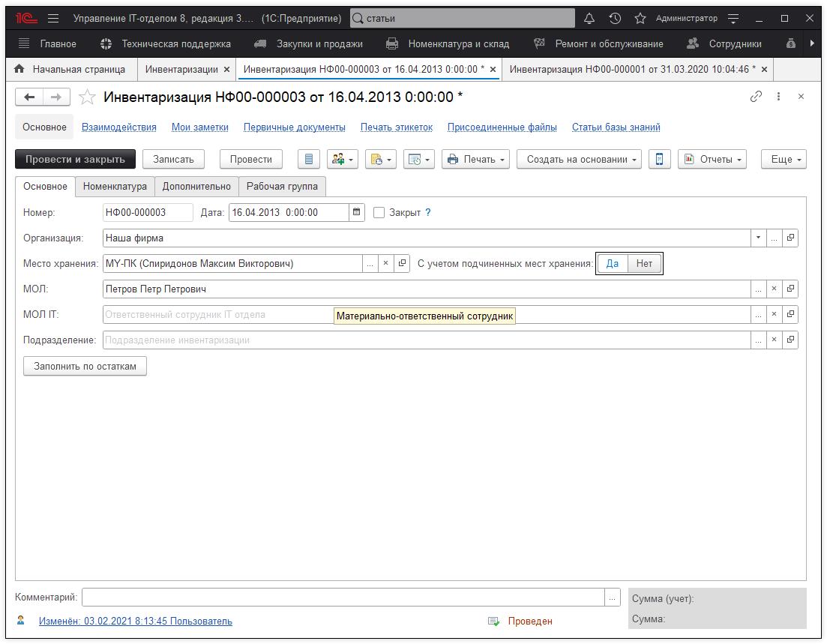Add page to favorites star in title bar
The height and width of the screenshot is (644, 827).
[640, 18]
